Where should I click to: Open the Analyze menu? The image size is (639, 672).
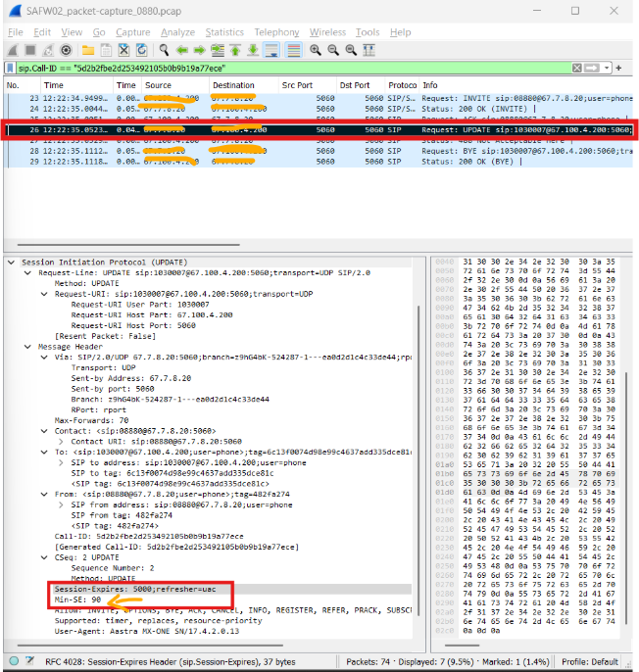click(177, 32)
